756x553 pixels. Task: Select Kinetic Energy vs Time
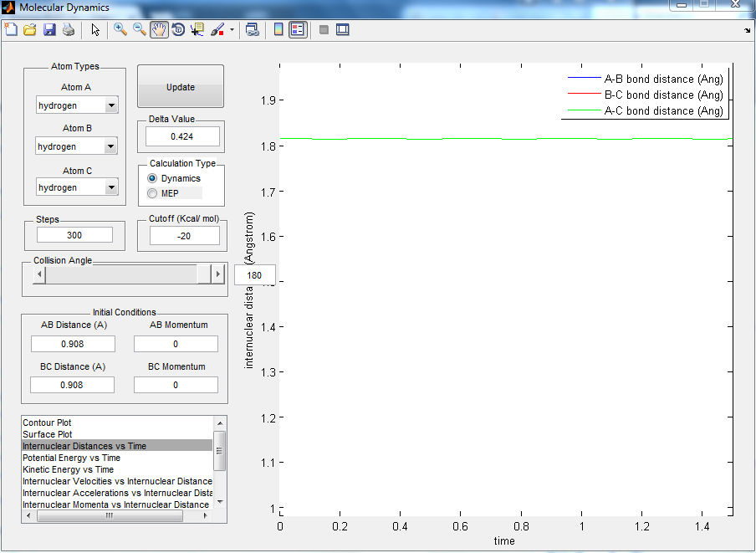click(x=117, y=469)
